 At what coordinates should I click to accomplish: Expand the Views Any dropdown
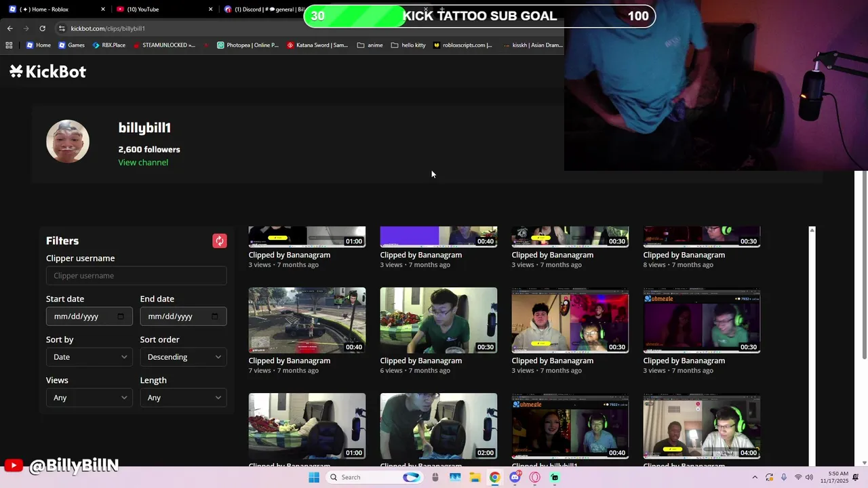pyautogui.click(x=89, y=398)
